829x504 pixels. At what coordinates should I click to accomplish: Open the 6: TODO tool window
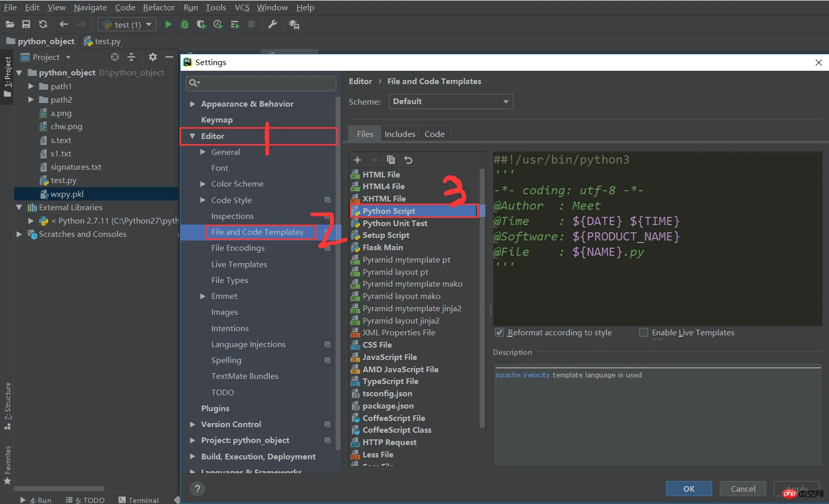[85, 500]
